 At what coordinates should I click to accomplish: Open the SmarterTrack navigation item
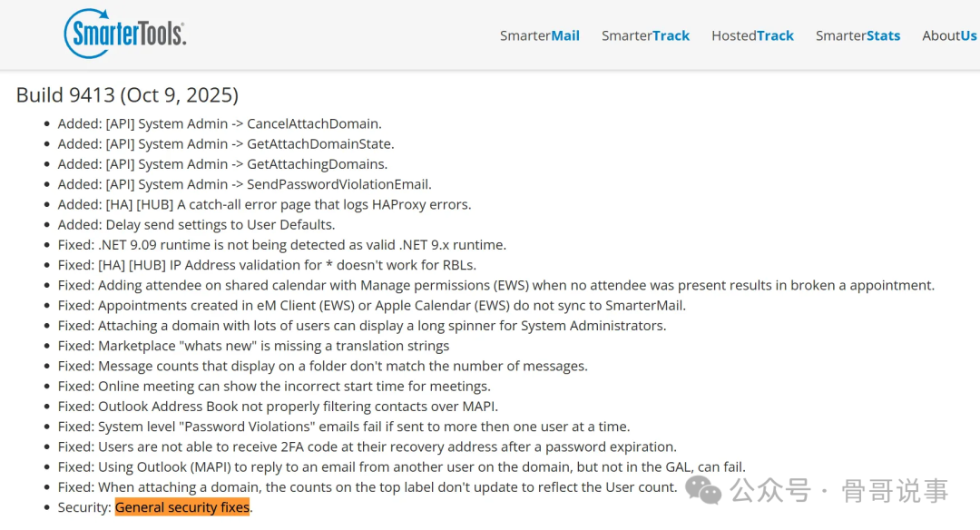pyautogui.click(x=645, y=35)
